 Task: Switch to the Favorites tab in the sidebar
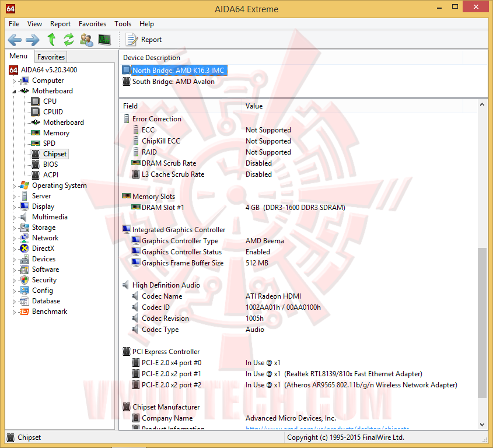click(51, 57)
